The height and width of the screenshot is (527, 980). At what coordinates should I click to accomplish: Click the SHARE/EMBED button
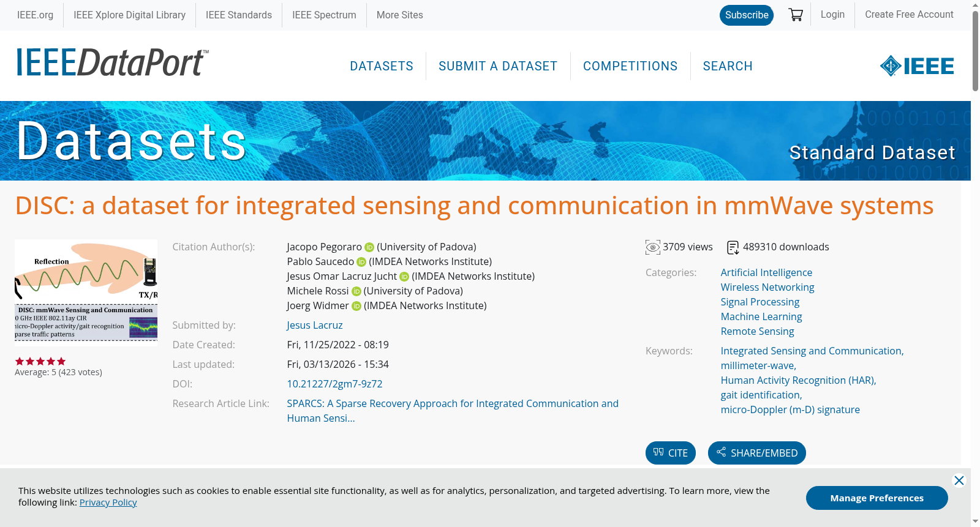[757, 453]
